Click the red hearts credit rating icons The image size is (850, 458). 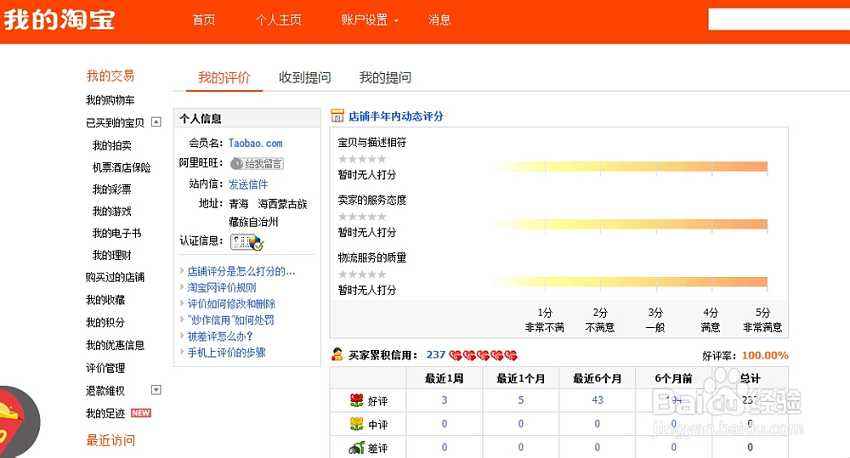tap(484, 356)
